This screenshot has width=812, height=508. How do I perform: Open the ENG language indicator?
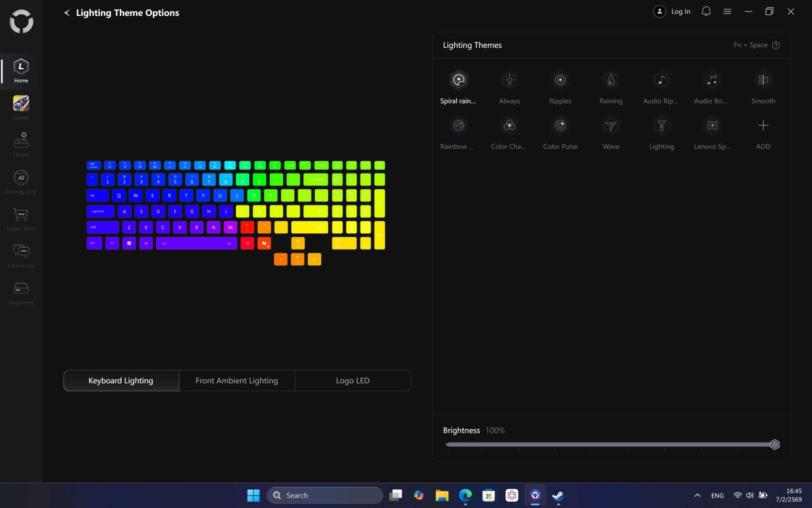pyautogui.click(x=717, y=496)
